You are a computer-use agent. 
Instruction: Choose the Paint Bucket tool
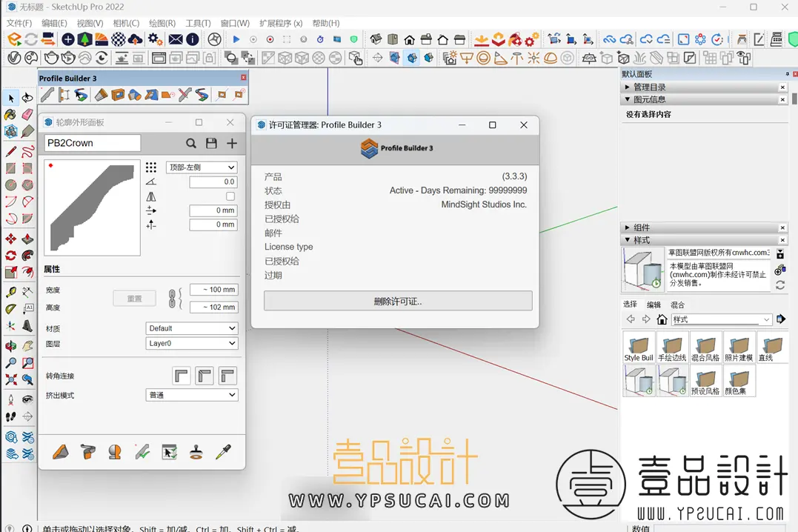tap(10, 115)
